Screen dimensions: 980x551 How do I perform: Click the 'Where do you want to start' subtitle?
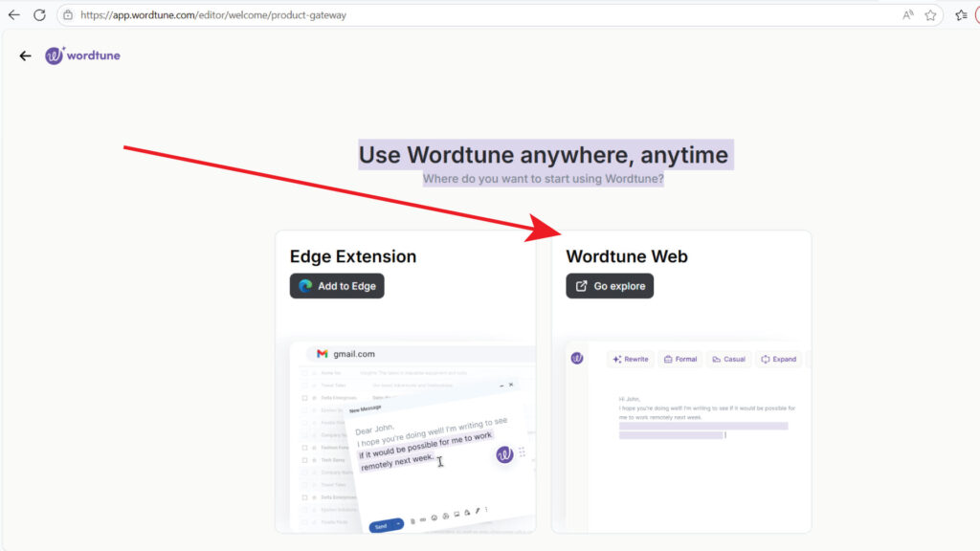[544, 179]
